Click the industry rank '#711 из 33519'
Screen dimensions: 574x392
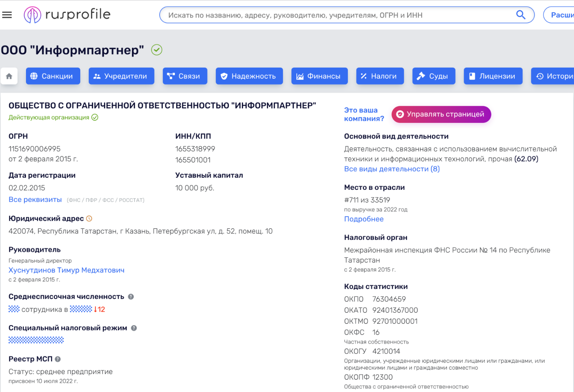click(367, 200)
